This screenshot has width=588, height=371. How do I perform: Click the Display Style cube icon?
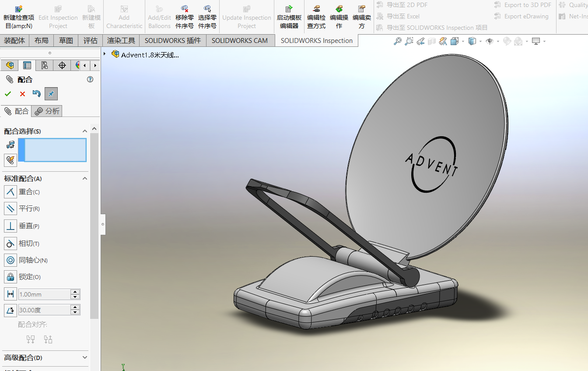coord(472,41)
